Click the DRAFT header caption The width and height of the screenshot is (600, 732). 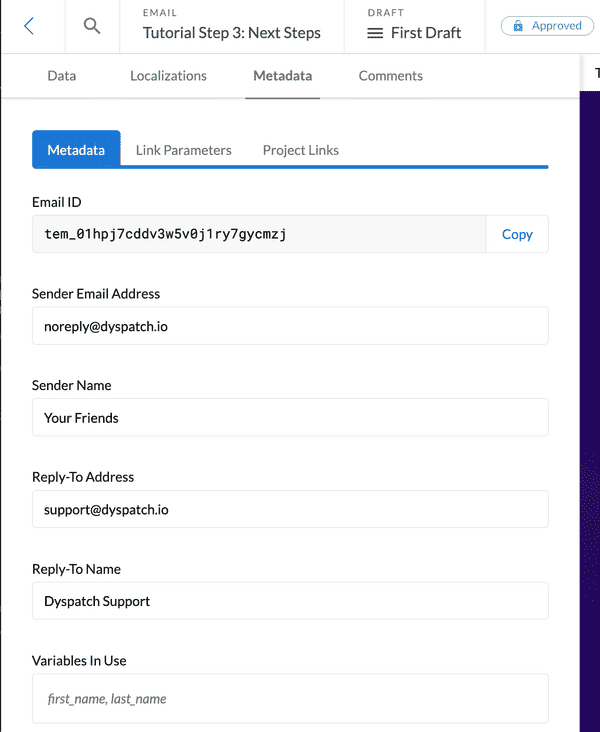point(386,13)
